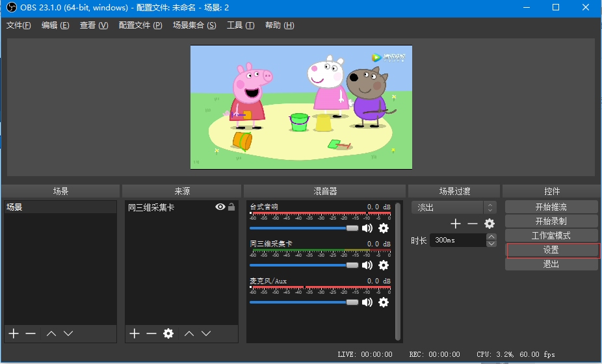Open the 编辑(E) menu
Screen dimensions: 602x364
click(55, 25)
